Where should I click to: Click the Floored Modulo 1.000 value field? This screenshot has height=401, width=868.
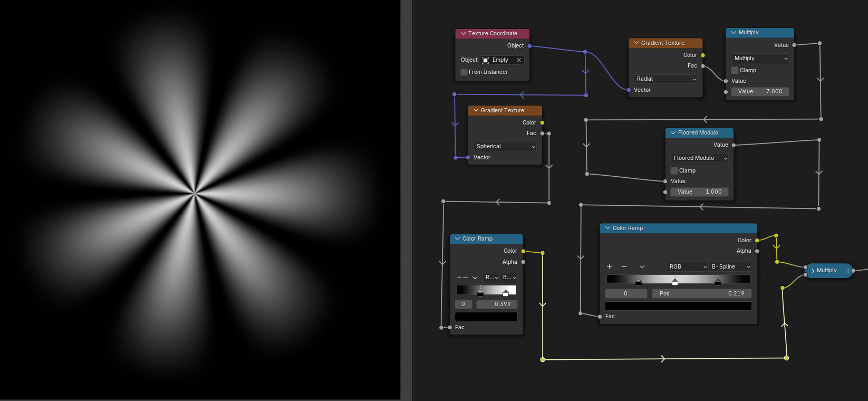click(699, 192)
